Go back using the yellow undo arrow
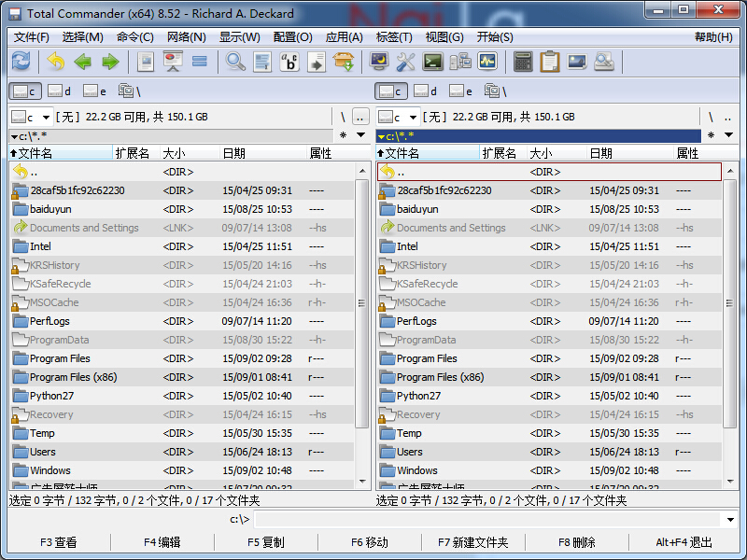This screenshot has height=560, width=747. [53, 62]
